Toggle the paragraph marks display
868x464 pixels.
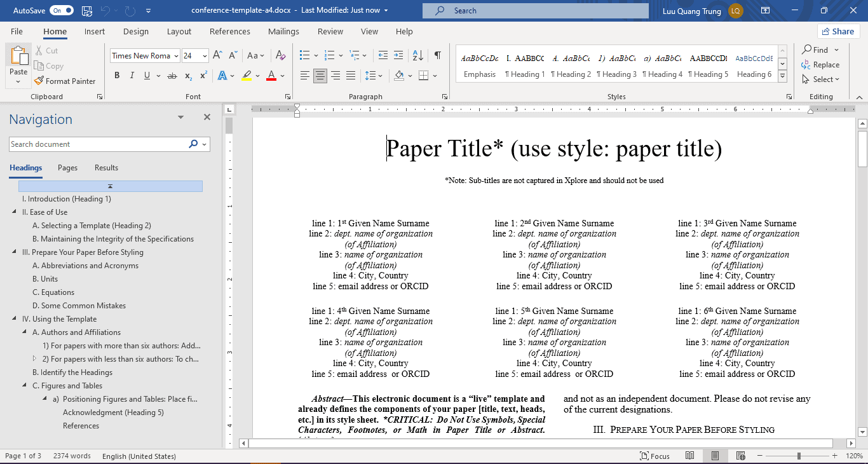click(437, 55)
